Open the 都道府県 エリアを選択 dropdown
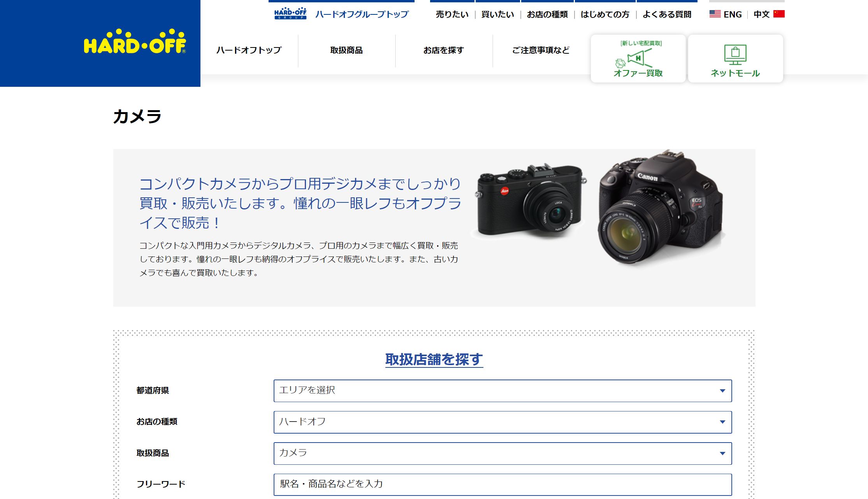The width and height of the screenshot is (868, 499). point(503,391)
